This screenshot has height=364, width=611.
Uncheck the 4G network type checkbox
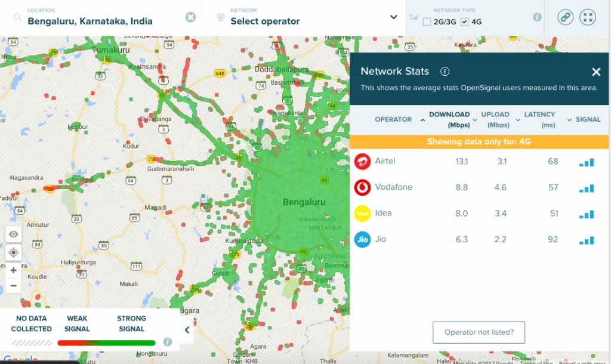(x=464, y=22)
